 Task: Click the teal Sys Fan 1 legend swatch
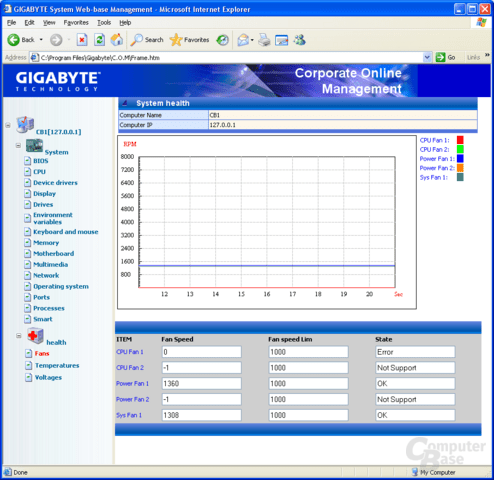coord(460,177)
